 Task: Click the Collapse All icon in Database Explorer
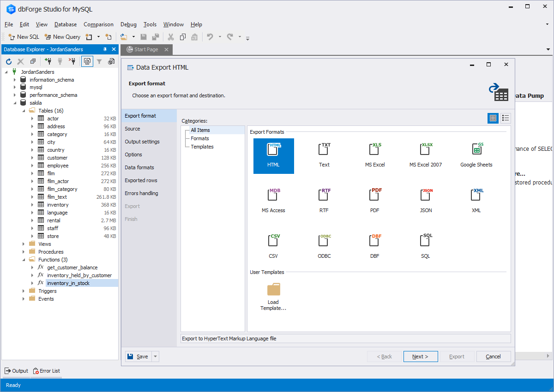33,61
